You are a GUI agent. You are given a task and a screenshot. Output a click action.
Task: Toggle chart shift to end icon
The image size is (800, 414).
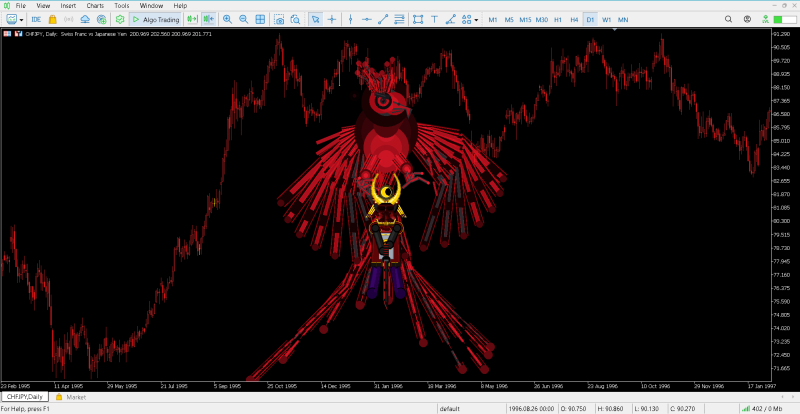click(x=192, y=19)
